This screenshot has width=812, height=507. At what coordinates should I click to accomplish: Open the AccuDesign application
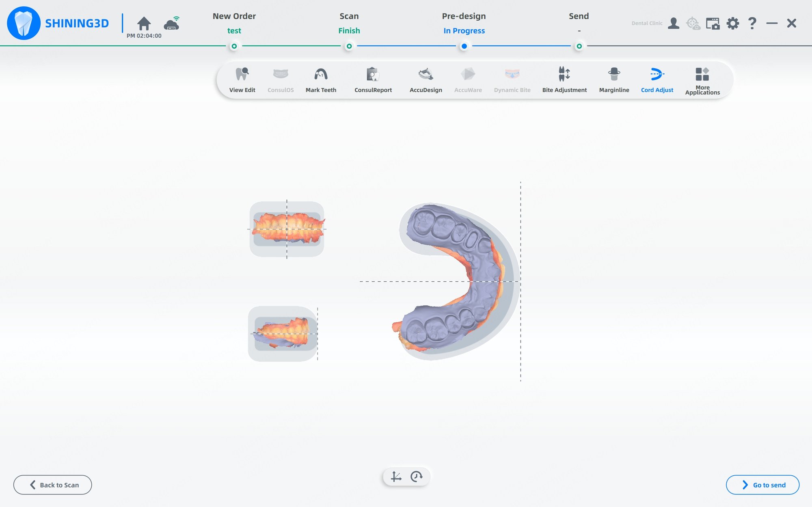click(x=425, y=79)
